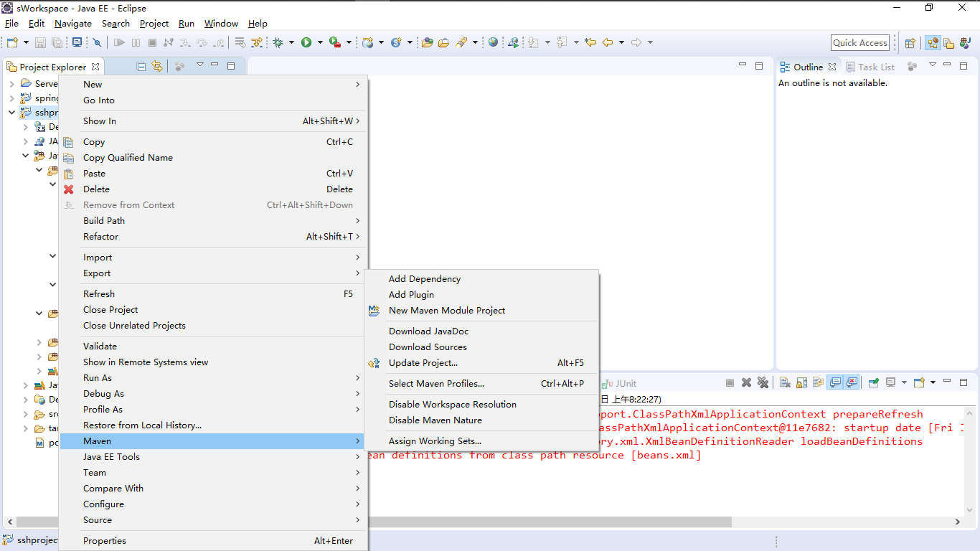Click Close Unrelated Projects menu entry

214,325
